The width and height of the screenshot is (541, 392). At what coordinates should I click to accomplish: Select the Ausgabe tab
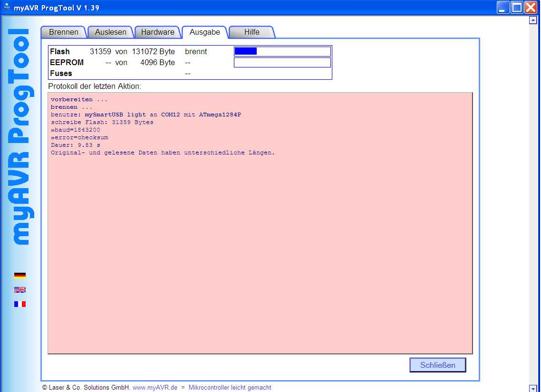coord(204,32)
